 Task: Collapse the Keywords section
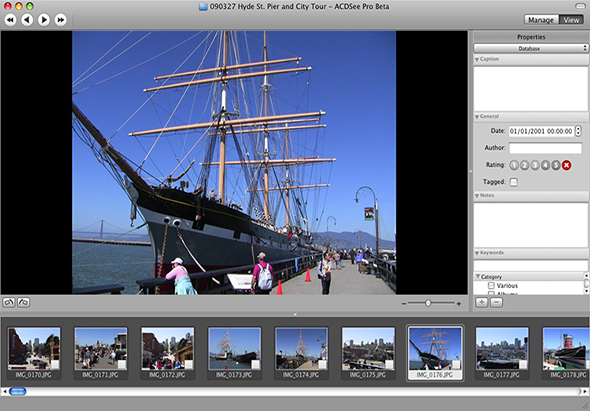tap(477, 253)
